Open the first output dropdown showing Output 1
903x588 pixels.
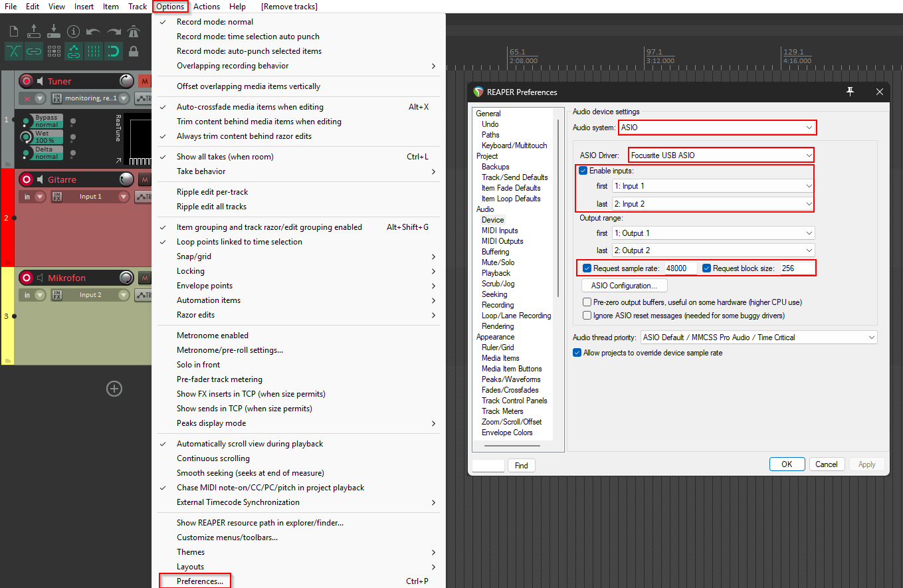pos(713,233)
